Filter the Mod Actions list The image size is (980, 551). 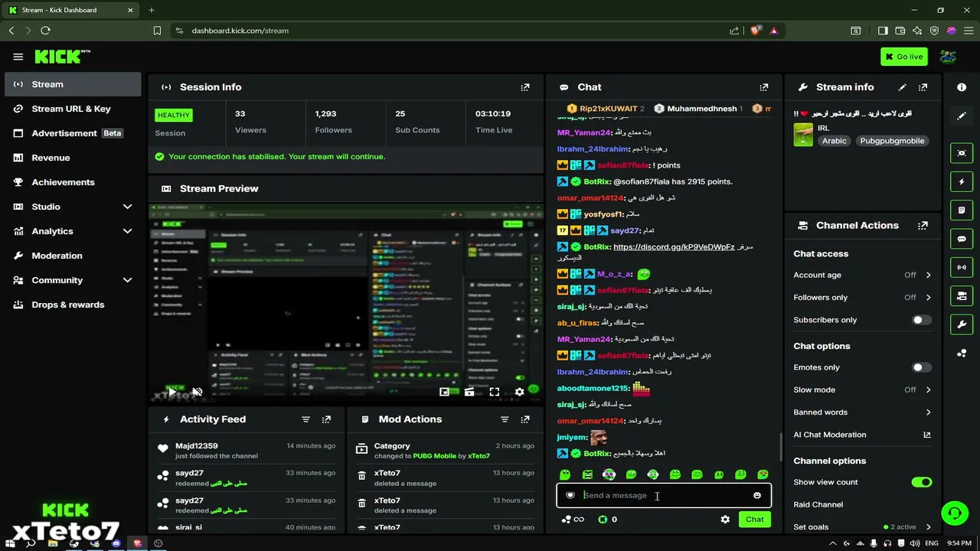[x=505, y=419]
